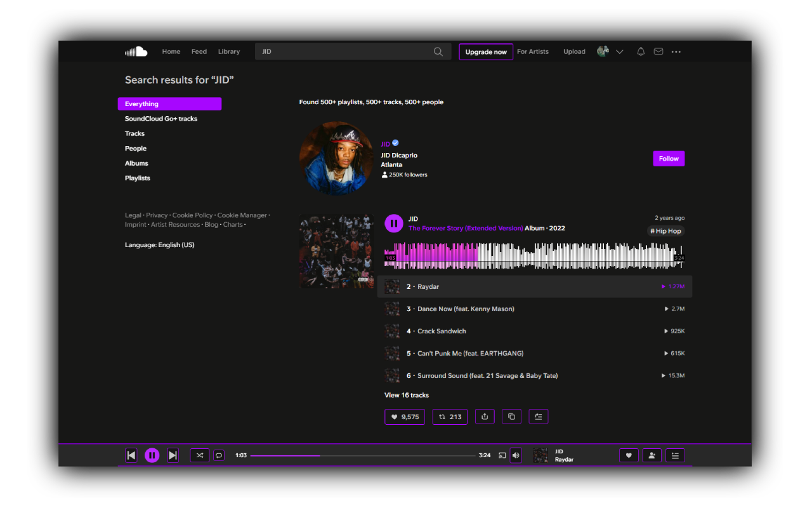Like the current Raydar track in player
812x508 pixels.
pyautogui.click(x=629, y=455)
